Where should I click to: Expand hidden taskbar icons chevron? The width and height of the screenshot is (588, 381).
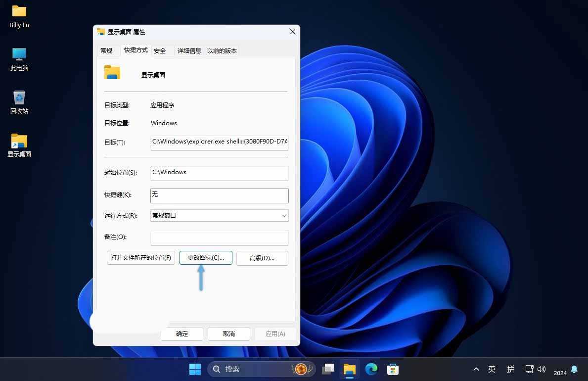(x=476, y=369)
